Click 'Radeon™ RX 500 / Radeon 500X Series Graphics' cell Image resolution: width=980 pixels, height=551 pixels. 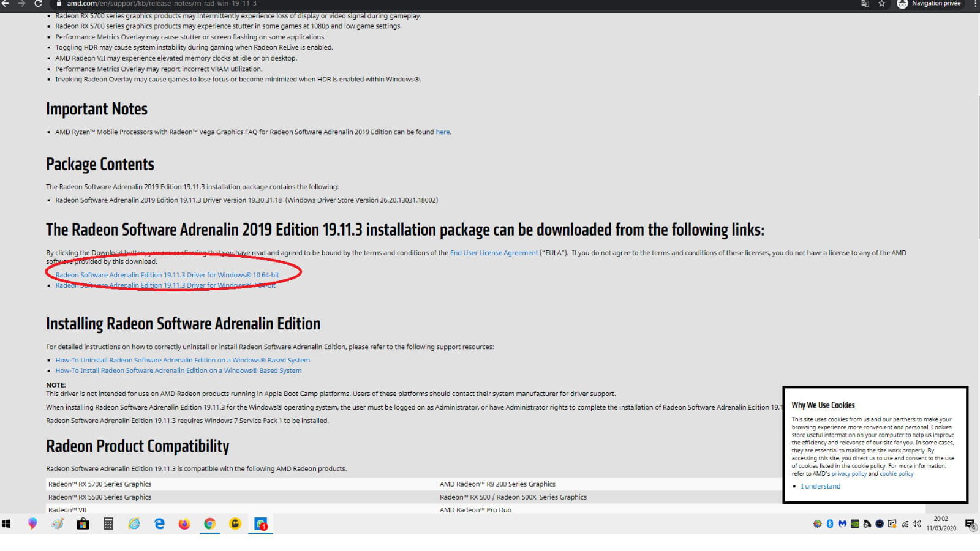513,497
